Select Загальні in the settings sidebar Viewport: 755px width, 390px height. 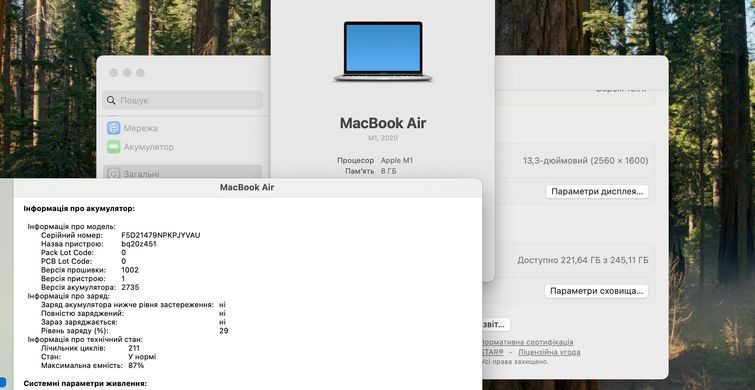pos(182,172)
